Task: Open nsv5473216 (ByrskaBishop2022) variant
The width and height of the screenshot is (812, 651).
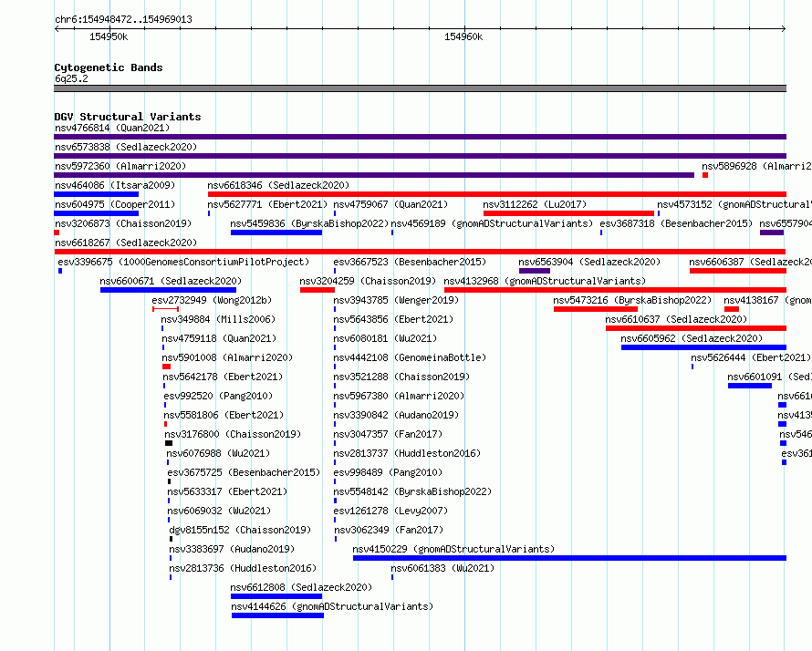Action: click(x=632, y=300)
